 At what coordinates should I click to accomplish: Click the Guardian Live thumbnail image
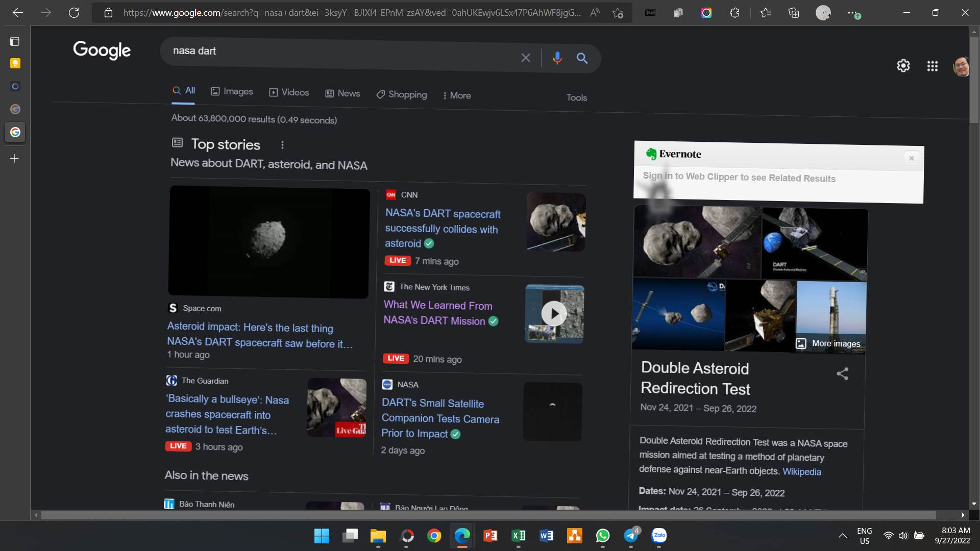click(337, 408)
